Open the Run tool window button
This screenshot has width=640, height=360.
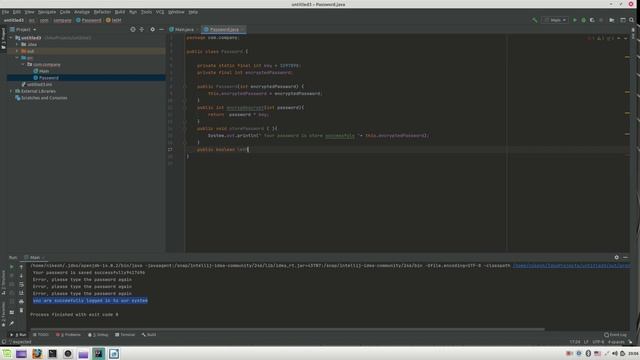[18, 335]
